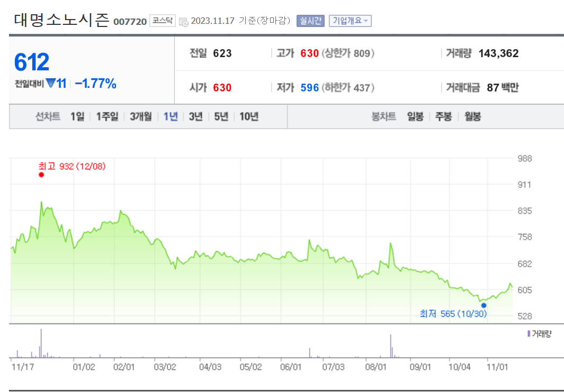Select the 1일 line chart tab
Viewport: 564px width, 392px height.
[x=77, y=116]
